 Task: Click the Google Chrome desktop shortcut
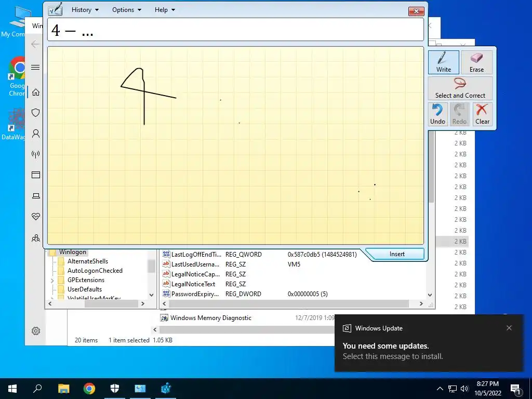17,77
